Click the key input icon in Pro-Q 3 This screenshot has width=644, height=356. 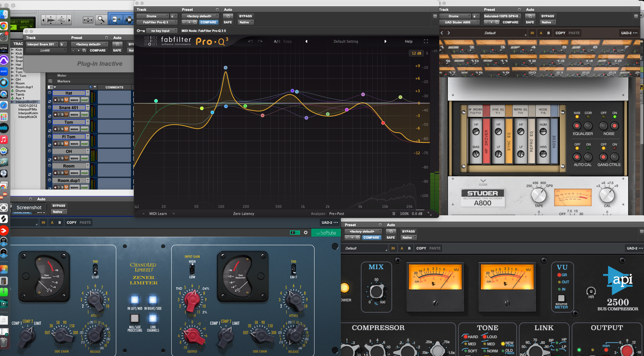(x=141, y=31)
